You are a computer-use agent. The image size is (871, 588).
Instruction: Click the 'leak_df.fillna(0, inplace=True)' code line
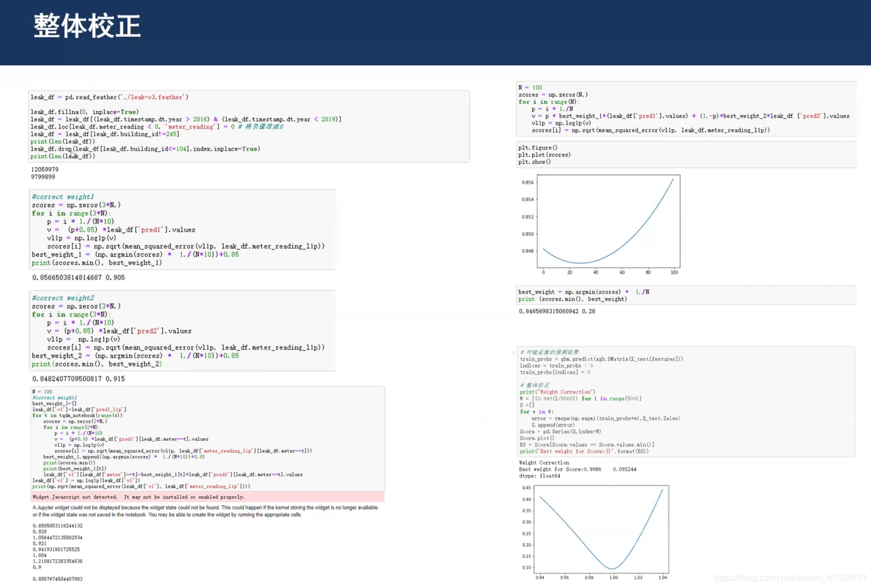click(x=85, y=112)
